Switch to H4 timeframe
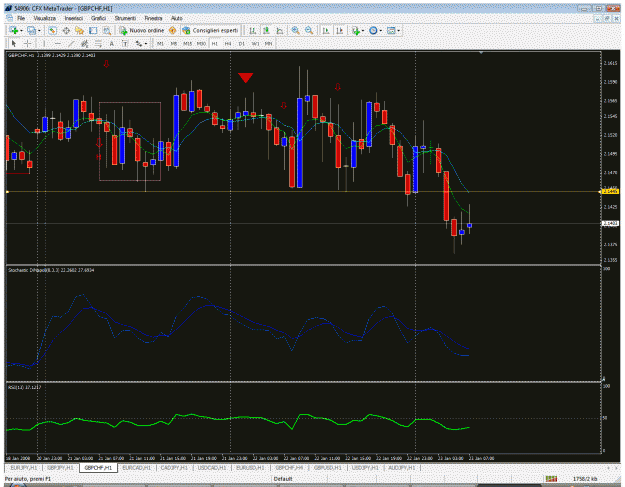The height and width of the screenshot is (487, 625). tap(228, 43)
